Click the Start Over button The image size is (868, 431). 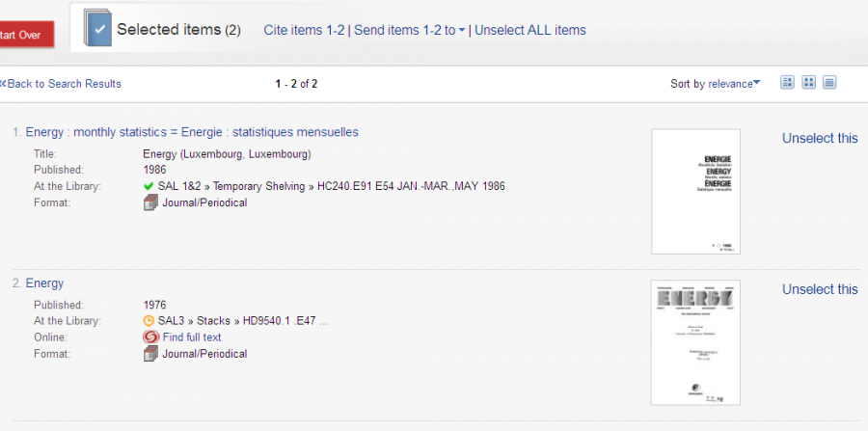pyautogui.click(x=25, y=35)
